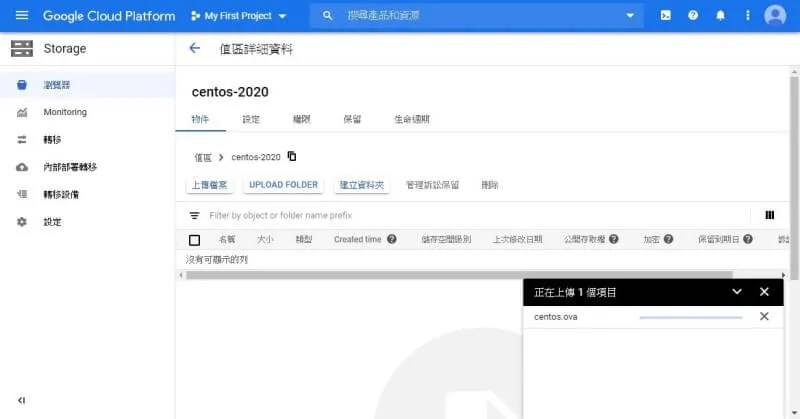Open the notifications bell
This screenshot has height=419, width=800.
(720, 15)
